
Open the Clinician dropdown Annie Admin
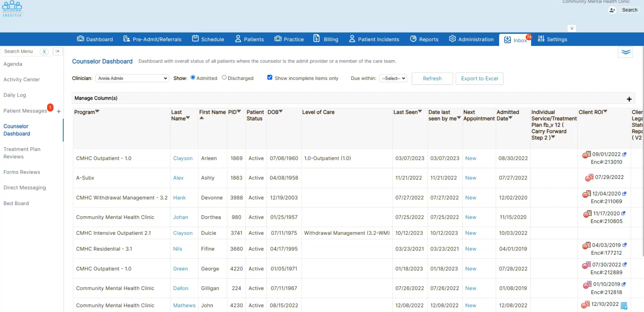click(x=132, y=78)
